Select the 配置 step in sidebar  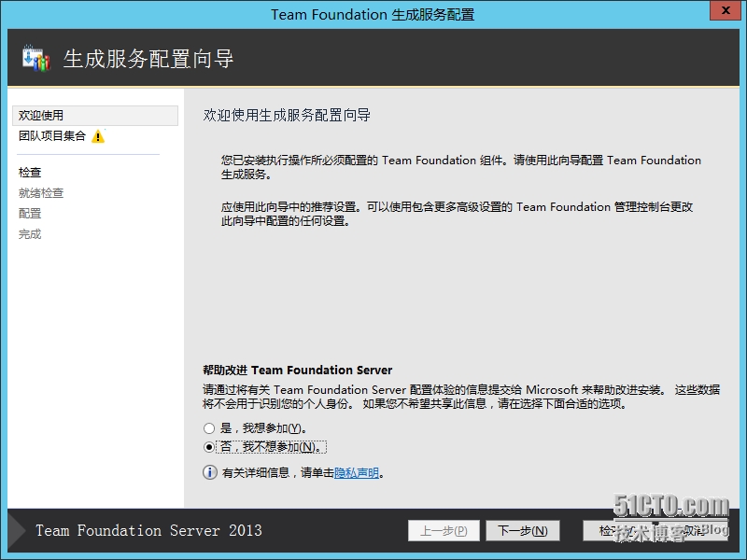(x=30, y=214)
